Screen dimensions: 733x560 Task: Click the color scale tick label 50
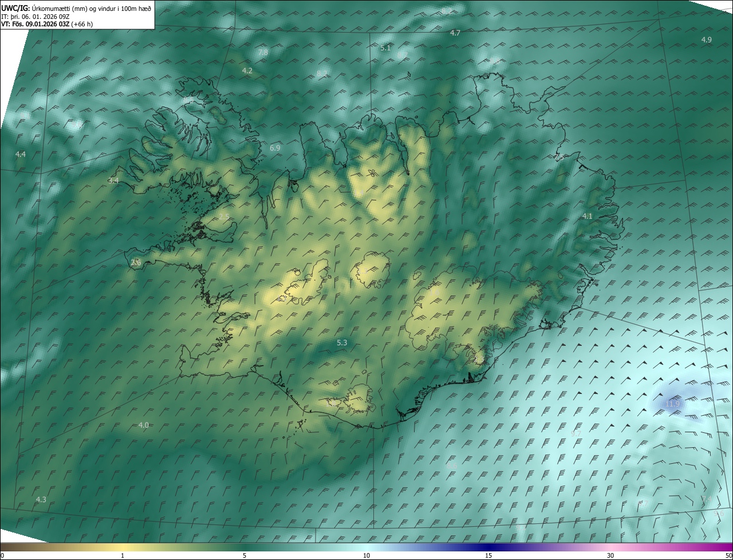(x=728, y=556)
